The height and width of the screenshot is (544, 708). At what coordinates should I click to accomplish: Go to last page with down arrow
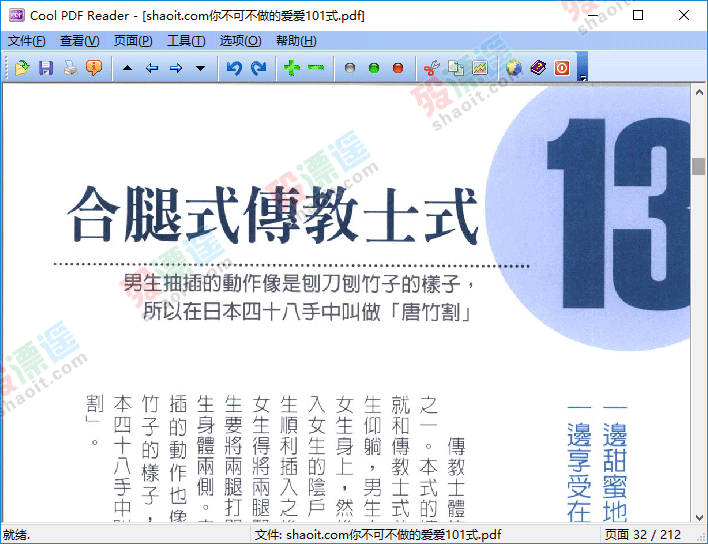pos(200,68)
